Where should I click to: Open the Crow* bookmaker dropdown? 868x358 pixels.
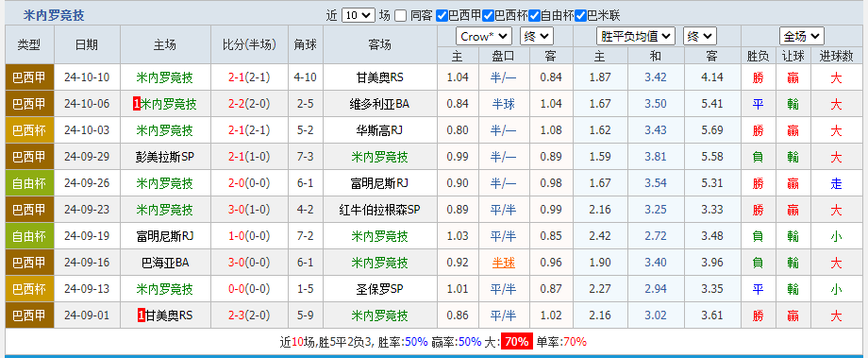(x=484, y=37)
